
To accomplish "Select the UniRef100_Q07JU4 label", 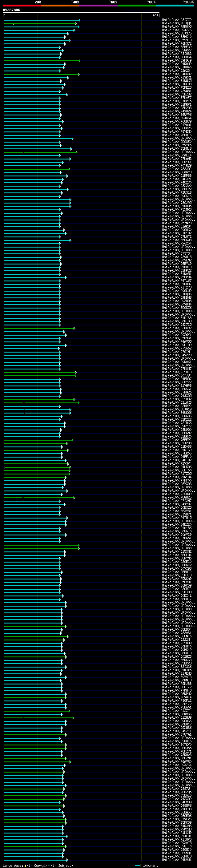I will (177, 376).
